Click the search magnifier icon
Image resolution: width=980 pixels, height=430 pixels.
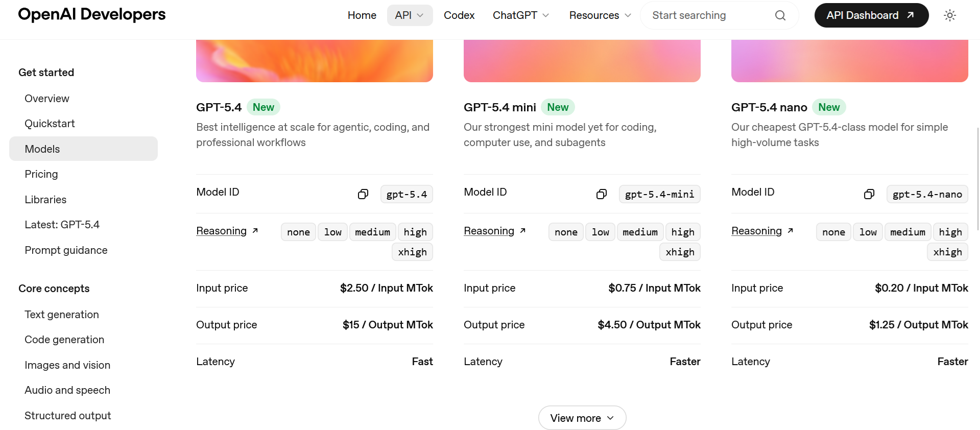(x=780, y=15)
